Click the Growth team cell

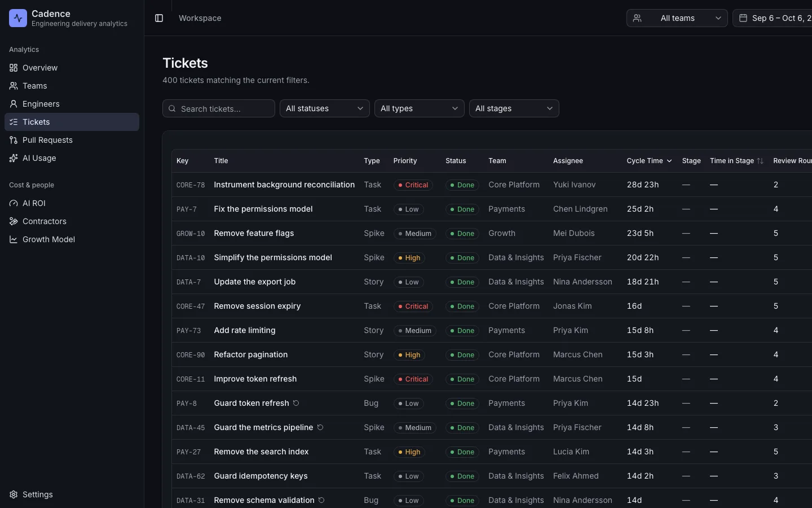pos(502,233)
